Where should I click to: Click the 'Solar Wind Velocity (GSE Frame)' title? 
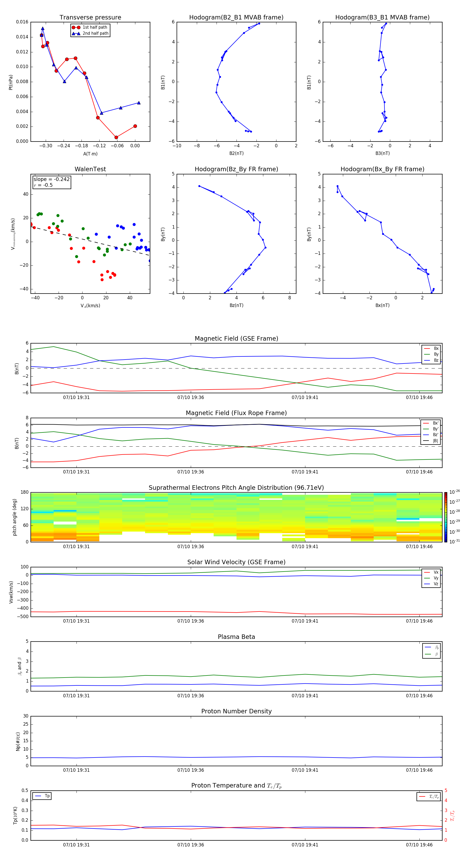pyautogui.click(x=236, y=562)
